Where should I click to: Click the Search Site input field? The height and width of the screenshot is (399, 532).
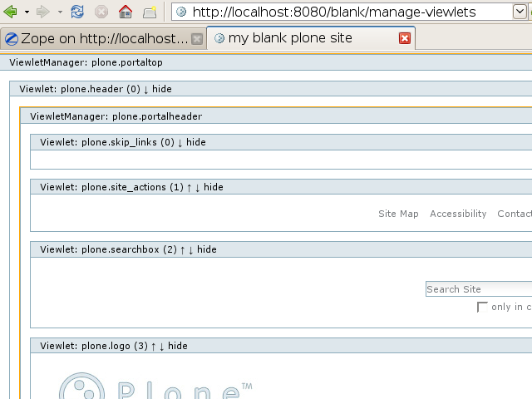coord(479,289)
